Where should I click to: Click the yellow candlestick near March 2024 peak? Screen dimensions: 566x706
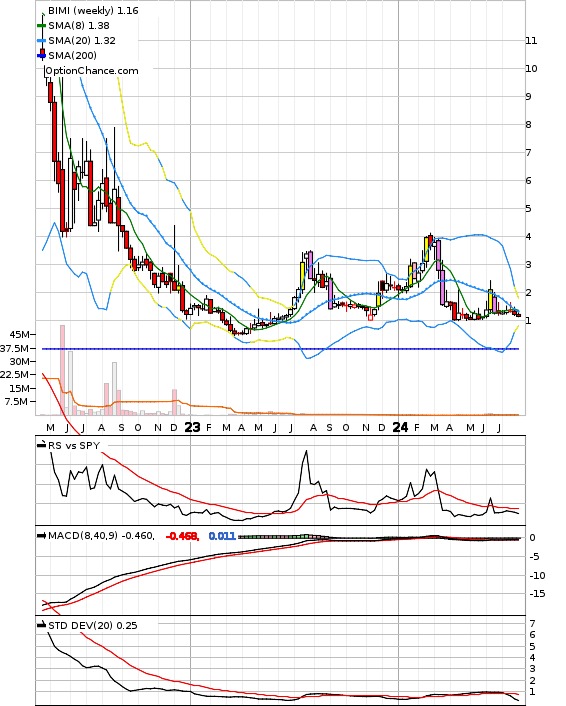(426, 249)
